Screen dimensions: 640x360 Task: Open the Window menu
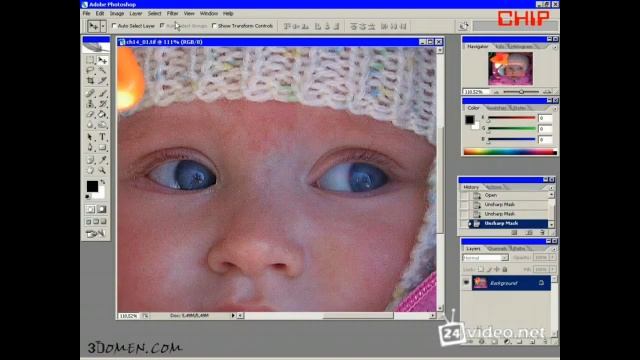(x=209, y=13)
